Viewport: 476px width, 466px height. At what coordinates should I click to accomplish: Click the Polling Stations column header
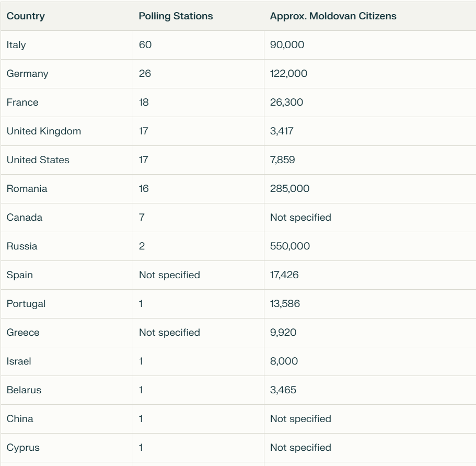(176, 16)
